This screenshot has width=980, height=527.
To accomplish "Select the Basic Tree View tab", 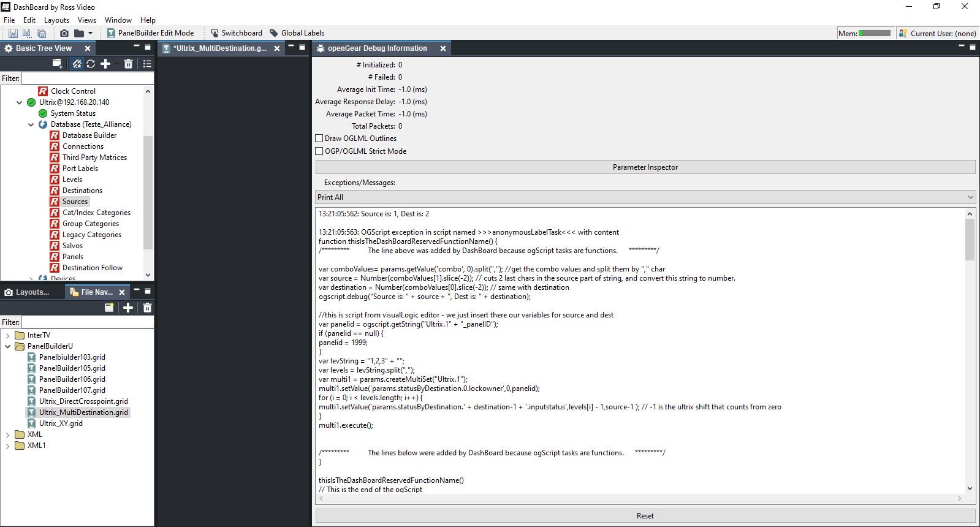I will [43, 48].
